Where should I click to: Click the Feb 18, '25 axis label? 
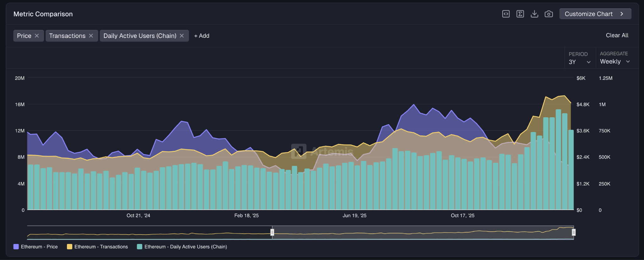pos(247,216)
